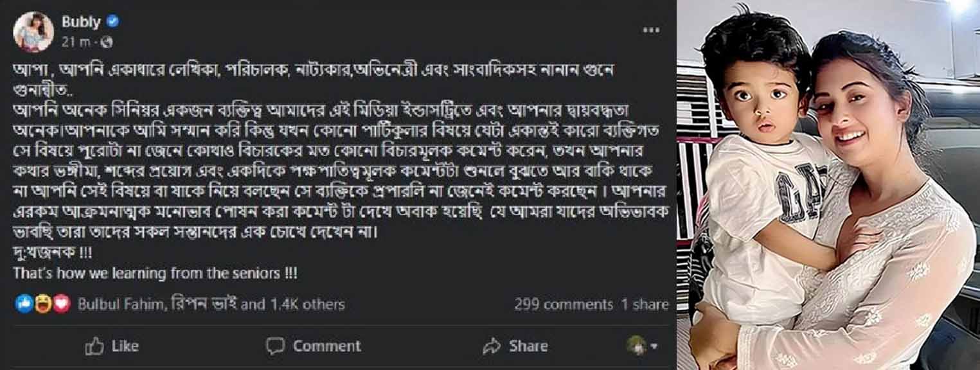Screen dimensions: 980x370
Task: Open the photo of woman holding child
Action: tap(828, 185)
